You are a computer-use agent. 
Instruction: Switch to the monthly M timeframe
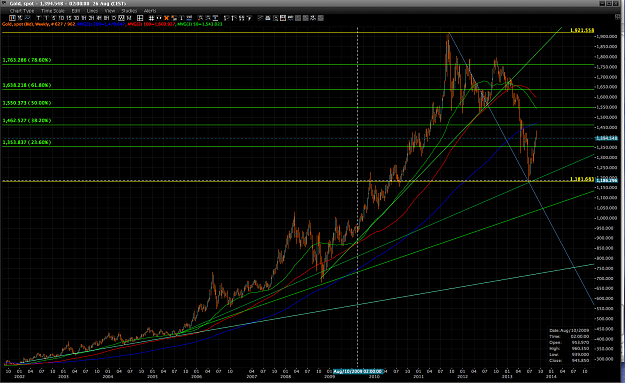point(128,18)
